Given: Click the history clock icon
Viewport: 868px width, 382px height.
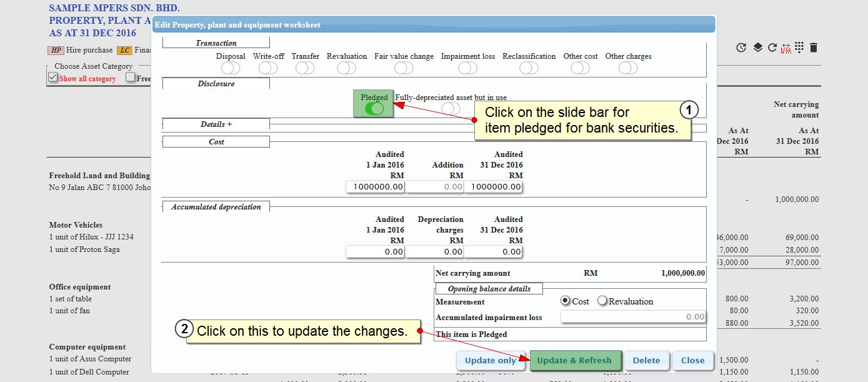Looking at the screenshot, I should click(741, 48).
